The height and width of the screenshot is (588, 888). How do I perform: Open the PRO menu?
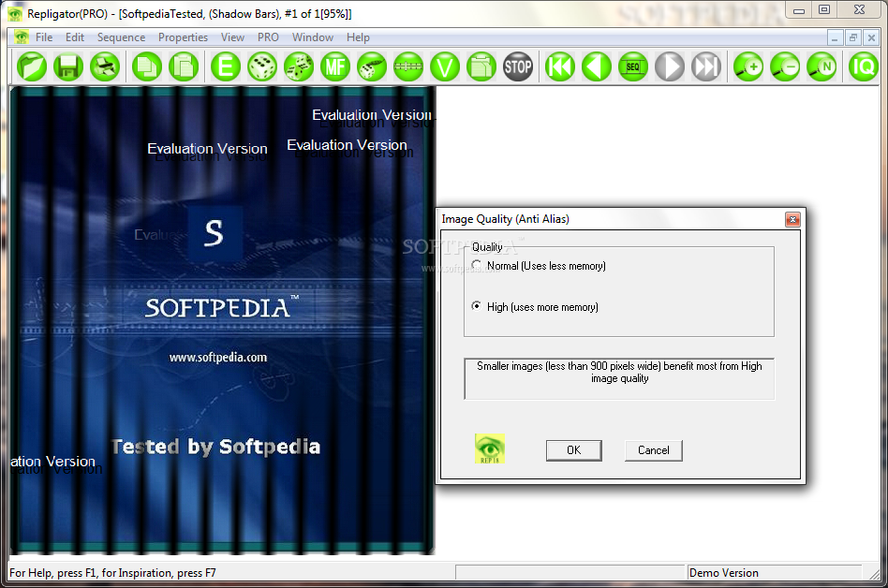click(268, 37)
